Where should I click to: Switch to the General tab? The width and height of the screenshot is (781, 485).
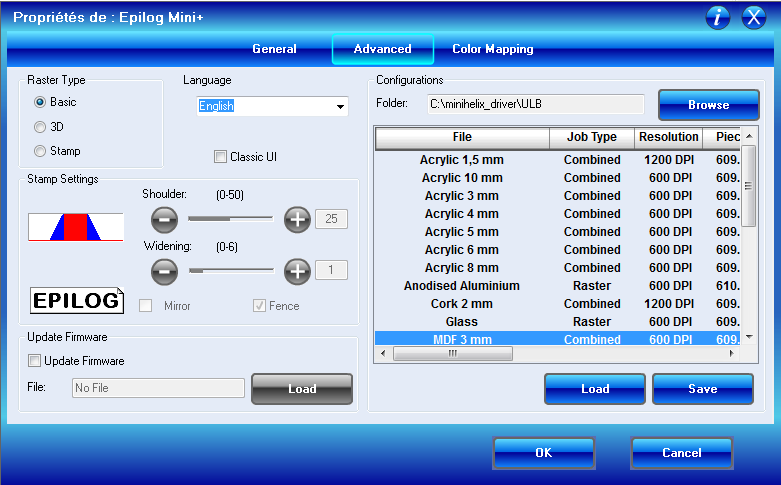coord(274,49)
